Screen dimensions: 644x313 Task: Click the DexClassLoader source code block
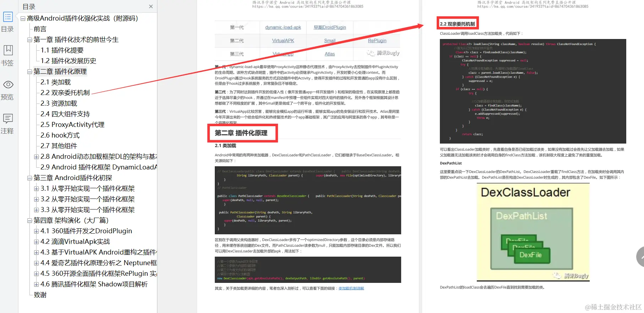pos(308,200)
